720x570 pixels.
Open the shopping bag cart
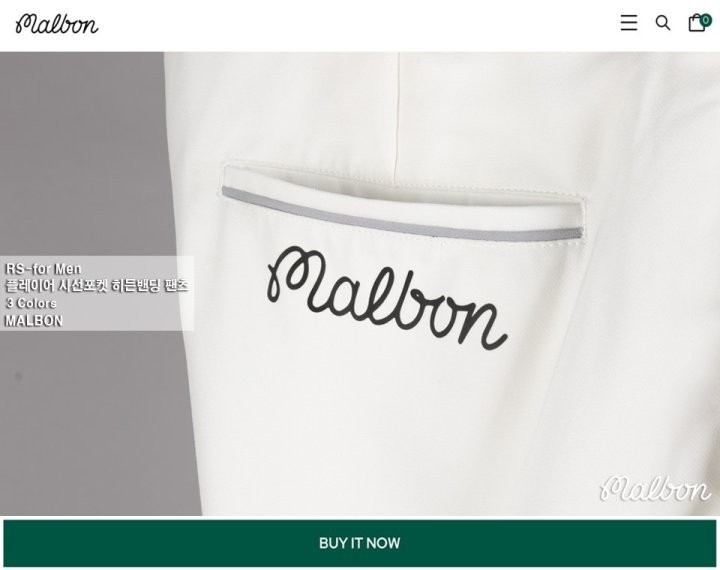point(696,23)
